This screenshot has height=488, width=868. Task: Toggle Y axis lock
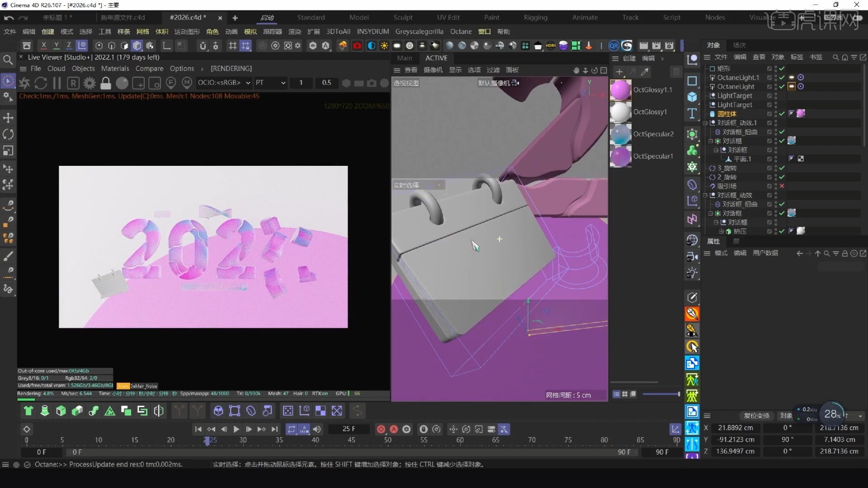56,45
